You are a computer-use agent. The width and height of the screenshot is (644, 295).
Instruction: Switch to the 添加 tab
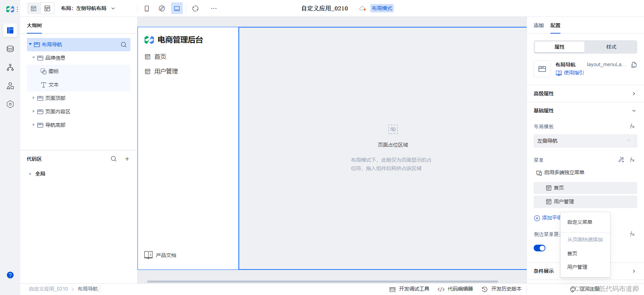pyautogui.click(x=539, y=26)
